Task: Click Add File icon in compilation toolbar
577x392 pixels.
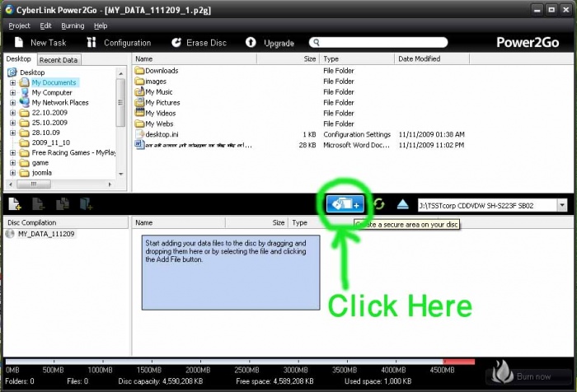Action: point(15,204)
